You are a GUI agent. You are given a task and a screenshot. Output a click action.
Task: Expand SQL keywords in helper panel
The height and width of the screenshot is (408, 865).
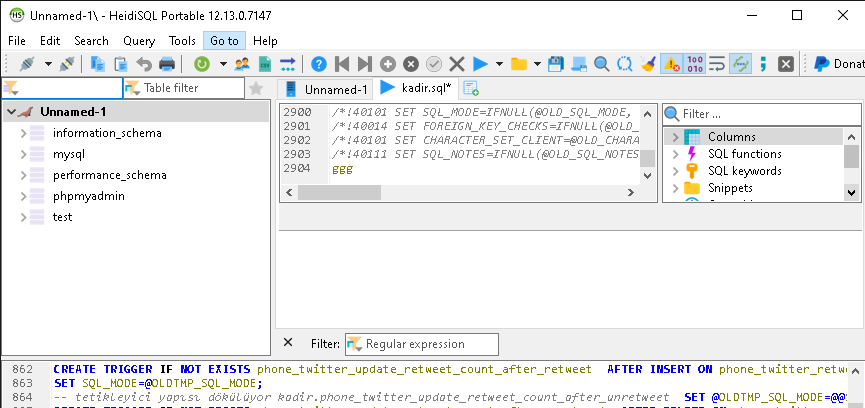point(675,171)
